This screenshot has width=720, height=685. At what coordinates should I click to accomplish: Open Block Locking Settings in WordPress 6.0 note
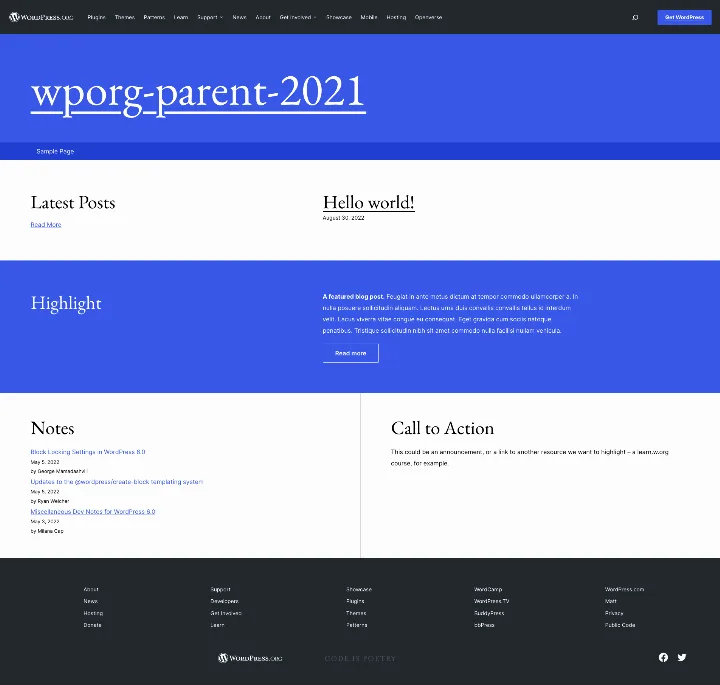tap(88, 452)
